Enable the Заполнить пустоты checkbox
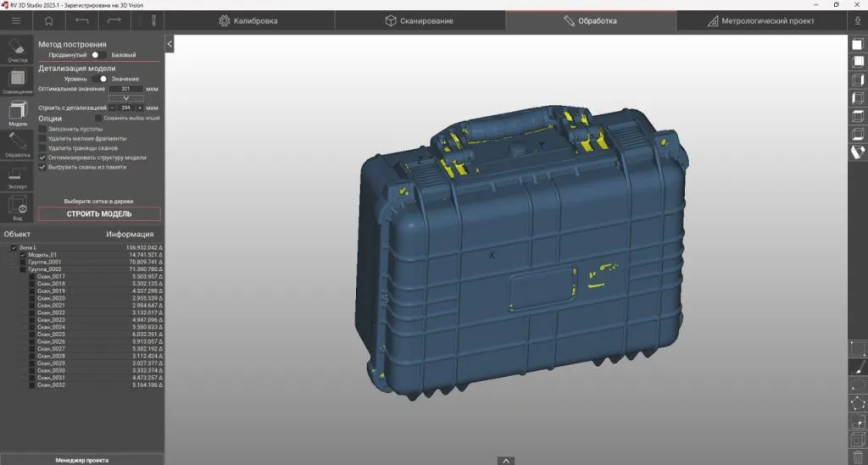This screenshot has width=868, height=465. (x=43, y=129)
